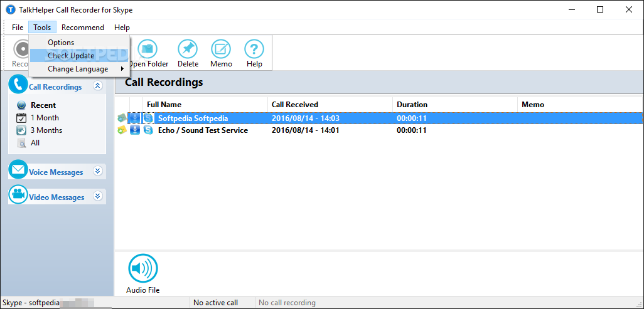Click the Video Messages sidebar heading
The image size is (644, 309).
pos(56,197)
